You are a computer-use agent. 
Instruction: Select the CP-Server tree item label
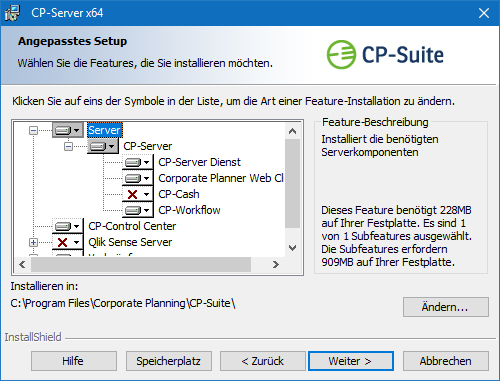tap(148, 146)
